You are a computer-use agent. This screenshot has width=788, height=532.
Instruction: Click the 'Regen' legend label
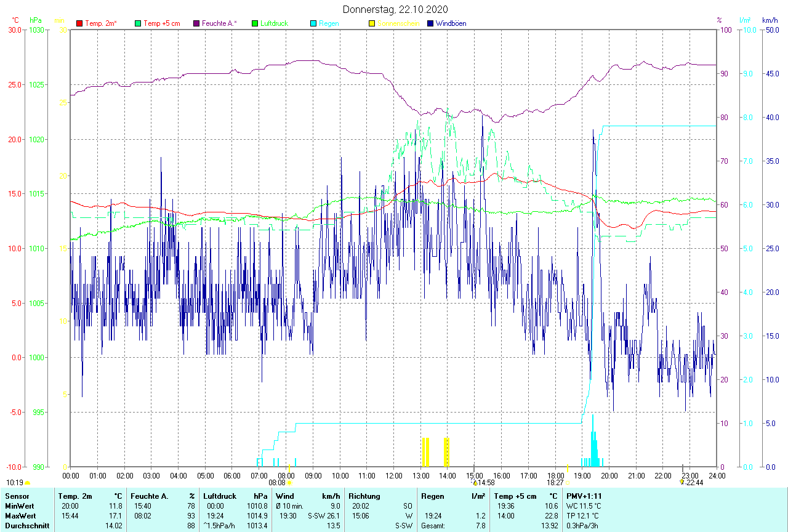click(329, 23)
